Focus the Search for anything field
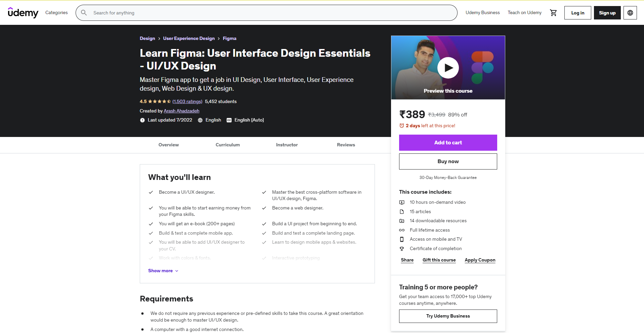This screenshot has height=333, width=644. (x=266, y=13)
